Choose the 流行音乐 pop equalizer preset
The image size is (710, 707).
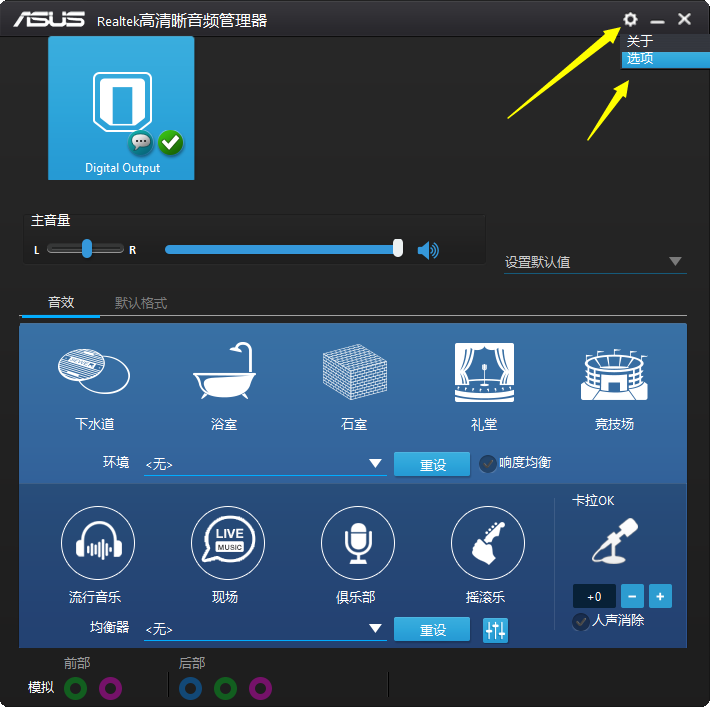click(98, 543)
